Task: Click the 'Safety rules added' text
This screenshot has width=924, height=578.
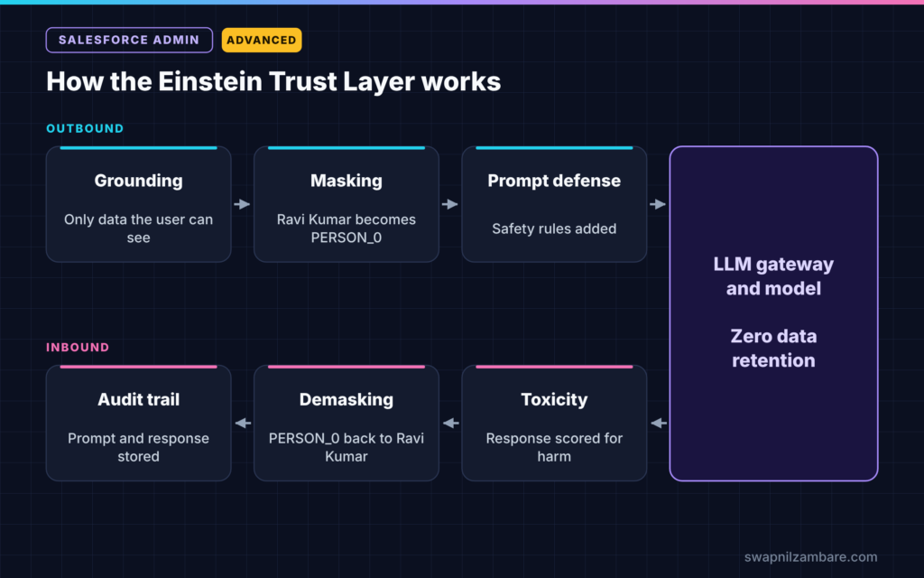Action: coord(554,228)
